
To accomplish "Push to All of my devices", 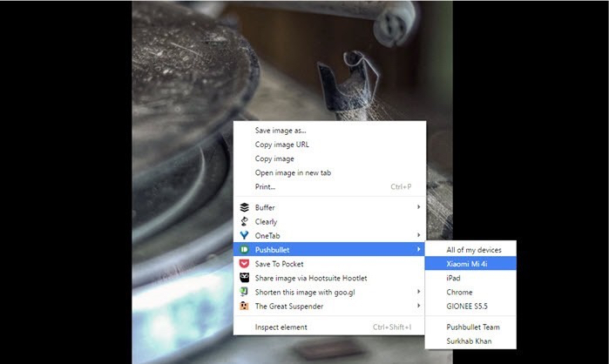I will pyautogui.click(x=470, y=250).
